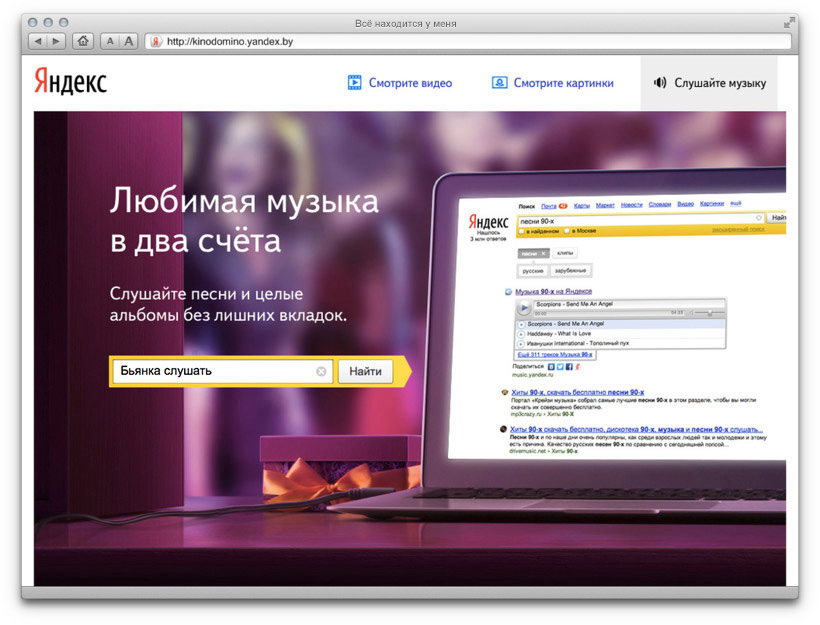Click the 'Найти' search button

point(365,371)
